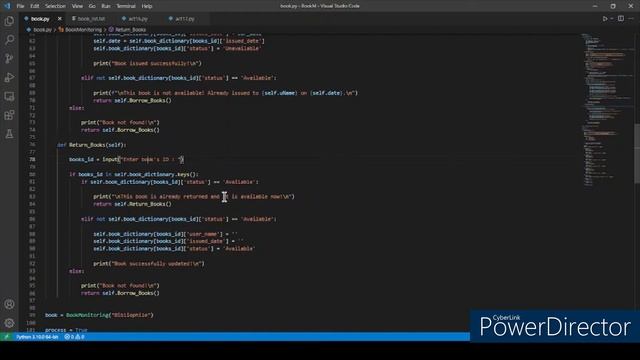Click the first 'else:' line
The height and width of the screenshot is (360, 640).
(x=77, y=108)
